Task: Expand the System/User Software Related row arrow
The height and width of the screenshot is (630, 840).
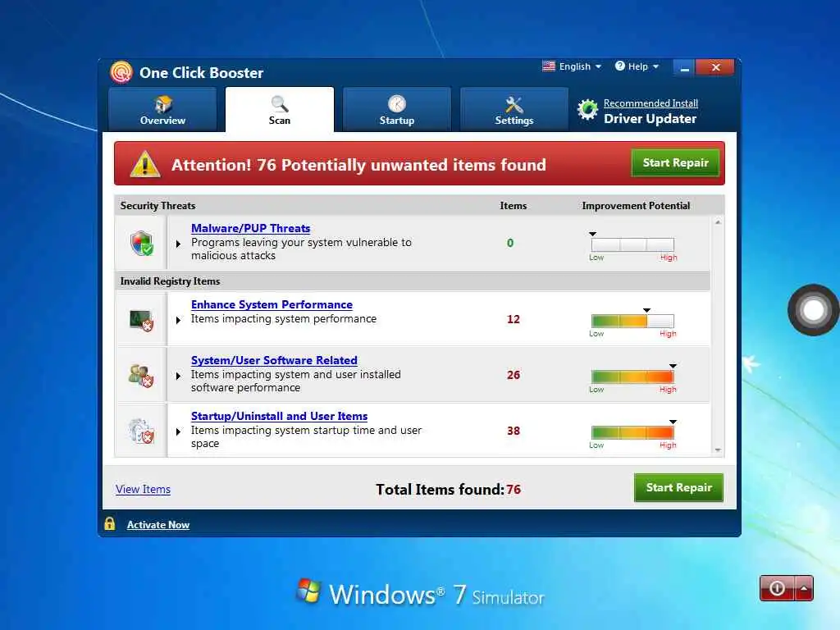Action: (x=178, y=376)
